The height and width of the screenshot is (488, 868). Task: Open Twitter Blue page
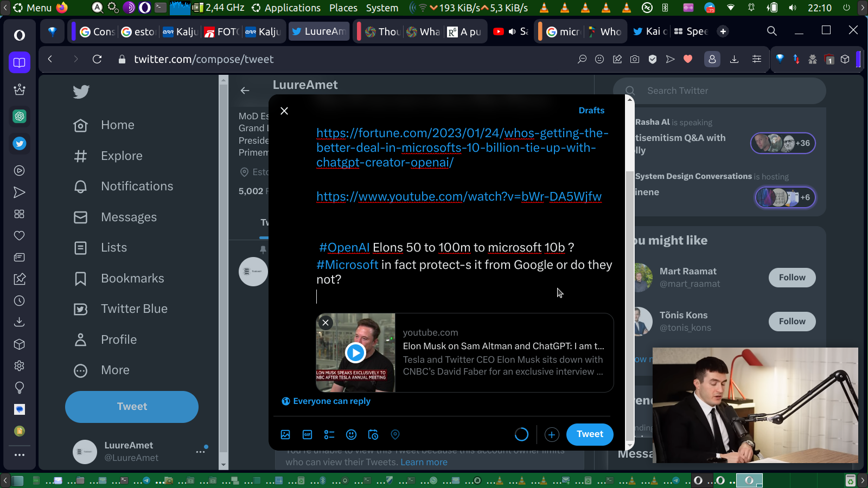click(120, 309)
